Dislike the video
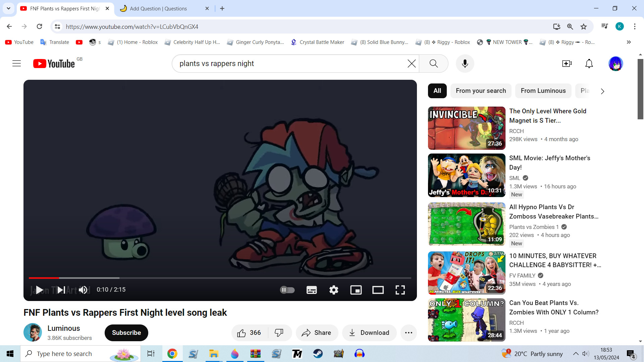The height and width of the screenshot is (362, 644). click(279, 333)
